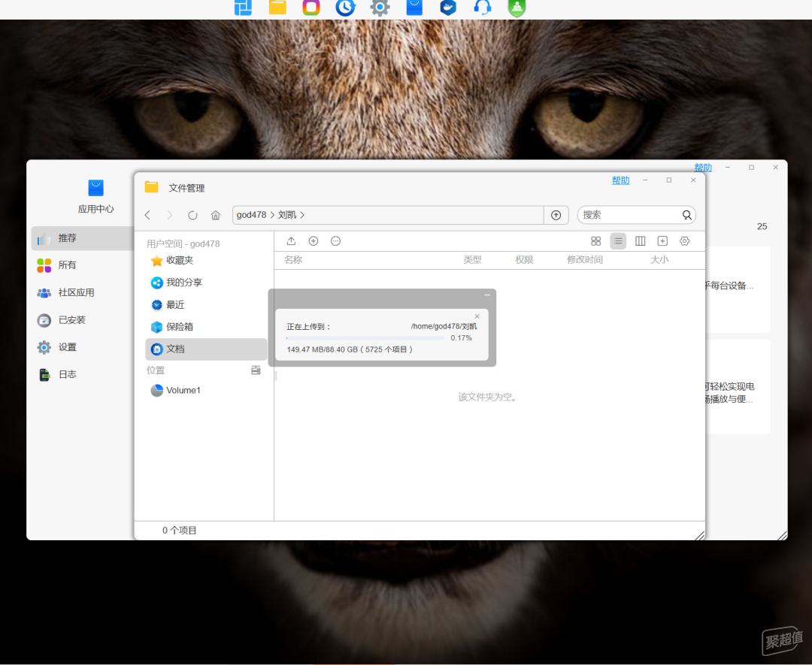Image resolution: width=812 pixels, height=665 pixels.
Task: Open file manager settings gear
Action: click(x=684, y=241)
